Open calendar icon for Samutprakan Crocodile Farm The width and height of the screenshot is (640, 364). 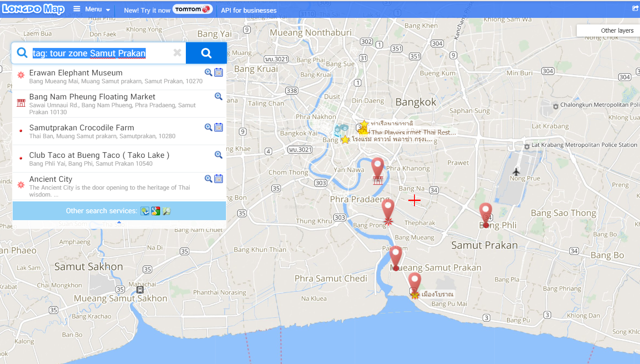click(x=219, y=127)
